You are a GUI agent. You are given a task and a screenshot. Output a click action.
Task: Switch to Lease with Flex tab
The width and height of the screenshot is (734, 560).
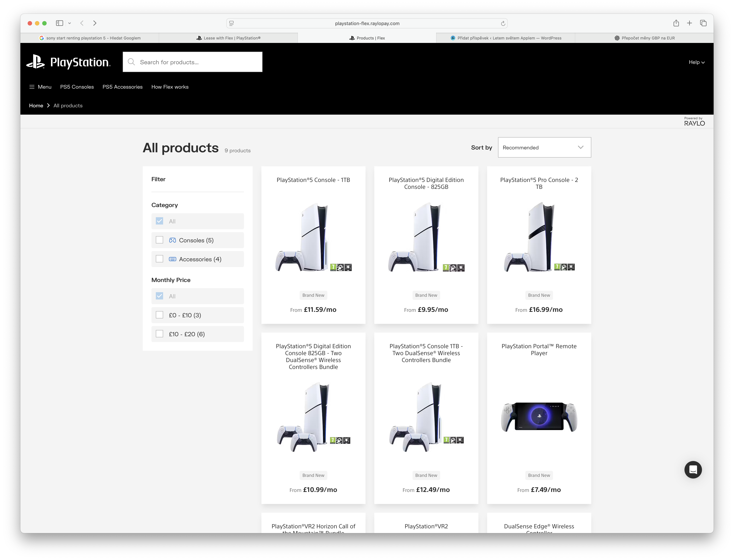click(x=228, y=38)
